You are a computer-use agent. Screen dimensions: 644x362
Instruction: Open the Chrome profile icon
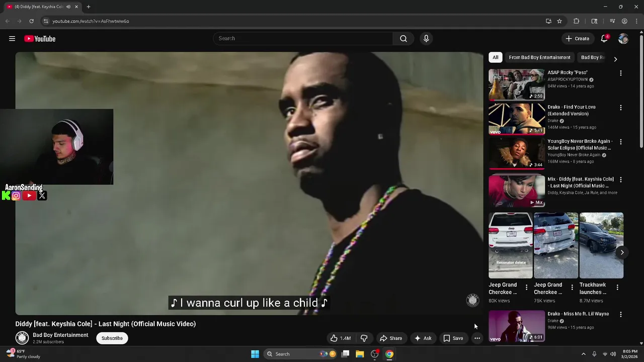624,21
